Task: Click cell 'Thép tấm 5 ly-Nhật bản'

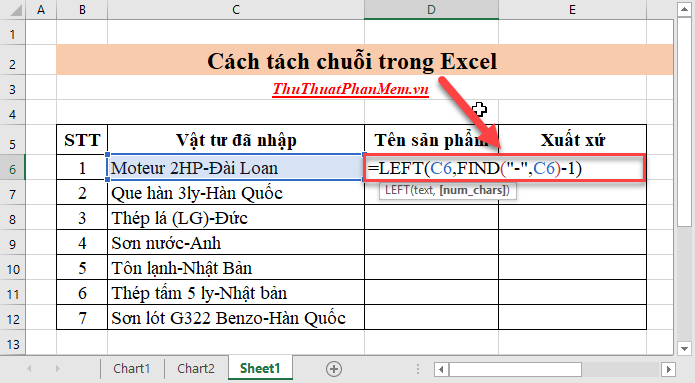Action: (236, 293)
